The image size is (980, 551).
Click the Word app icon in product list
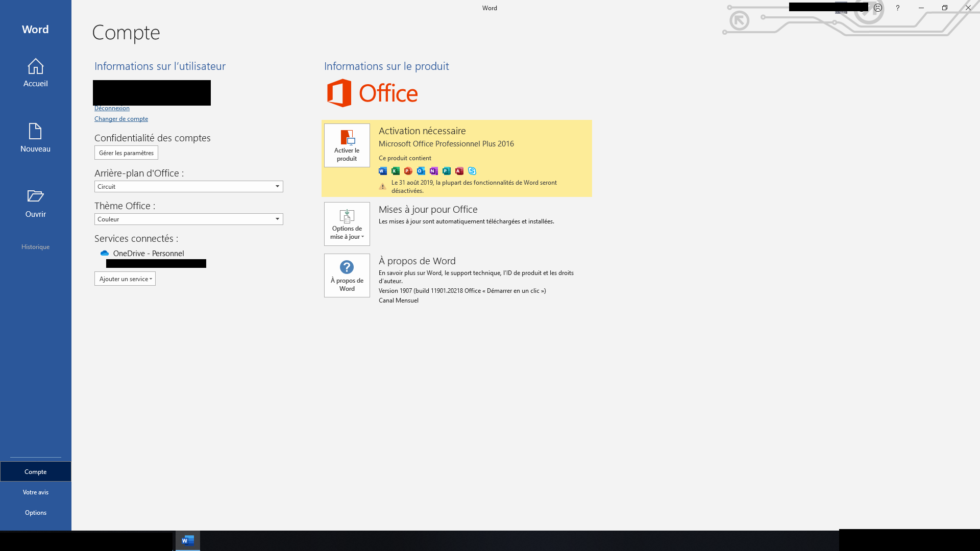[383, 171]
